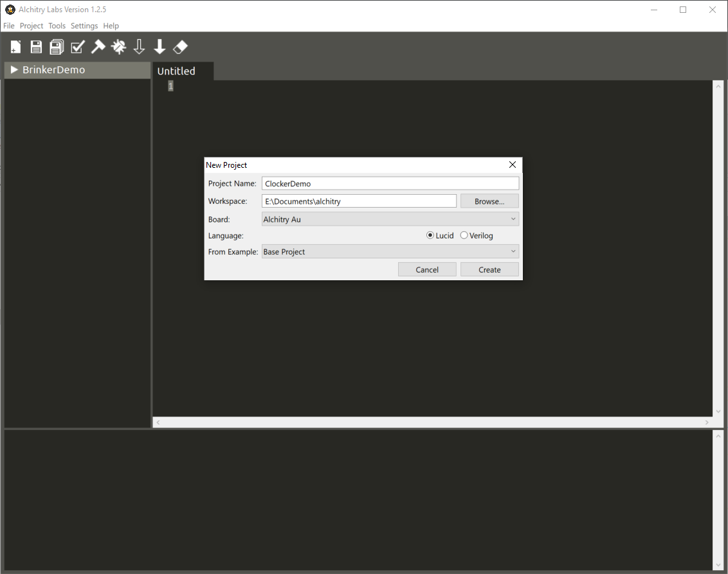Maximize the Alchitry Labs window
Image resolution: width=728 pixels, height=574 pixels.
click(683, 10)
